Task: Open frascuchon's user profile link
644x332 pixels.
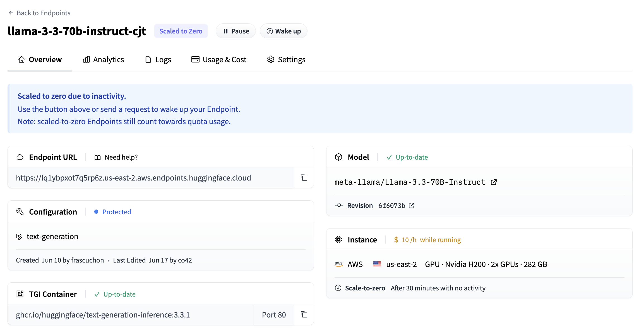Action: coord(87,260)
